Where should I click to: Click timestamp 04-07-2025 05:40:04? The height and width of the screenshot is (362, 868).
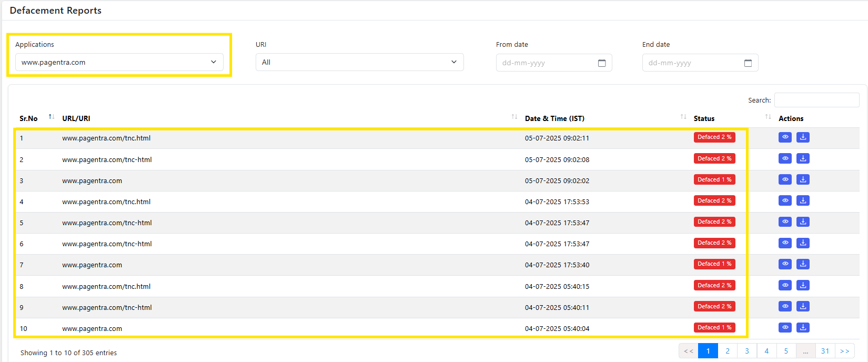coord(557,328)
